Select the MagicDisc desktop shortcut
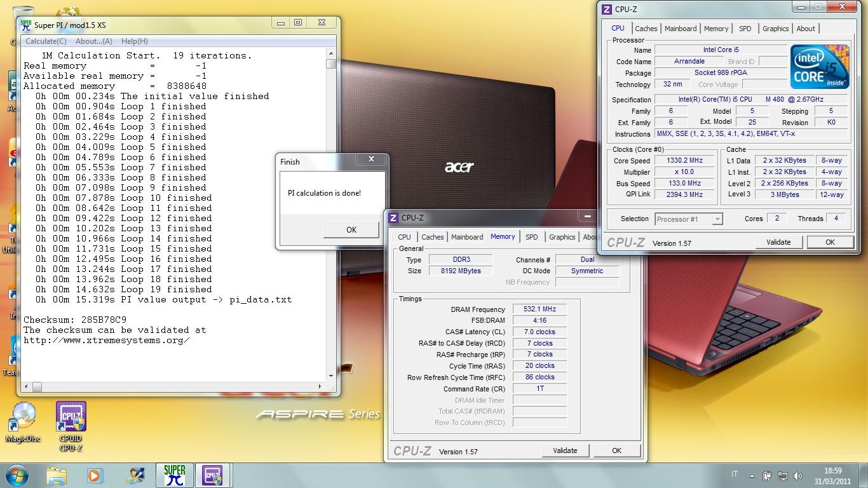The width and height of the screenshot is (868, 488). click(x=23, y=423)
